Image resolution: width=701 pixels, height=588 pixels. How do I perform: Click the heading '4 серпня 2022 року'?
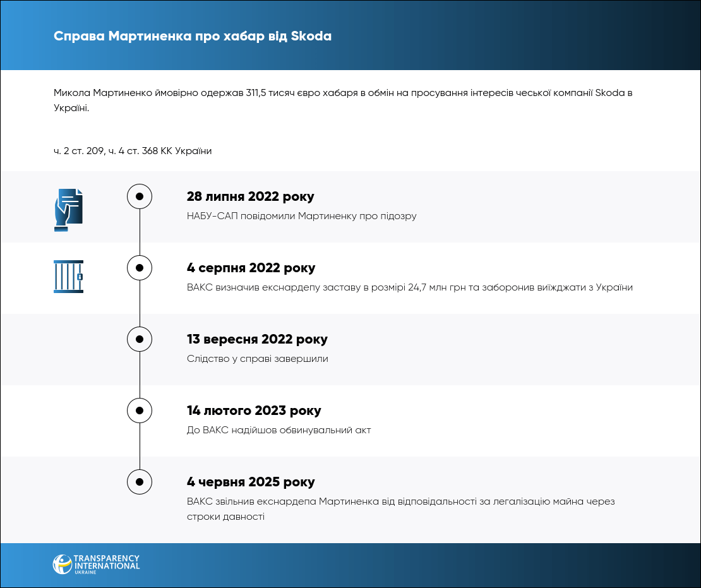pos(251,268)
